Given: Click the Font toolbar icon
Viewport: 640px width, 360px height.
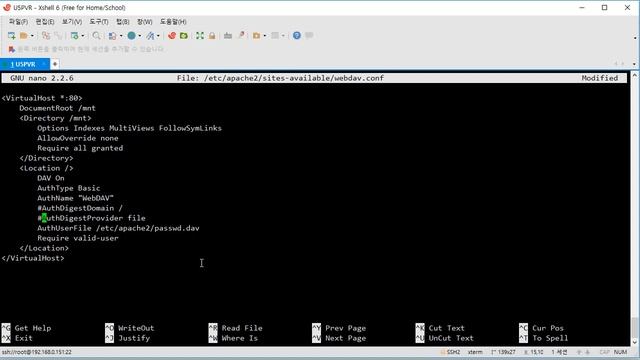Looking at the screenshot, I should tap(151, 36).
